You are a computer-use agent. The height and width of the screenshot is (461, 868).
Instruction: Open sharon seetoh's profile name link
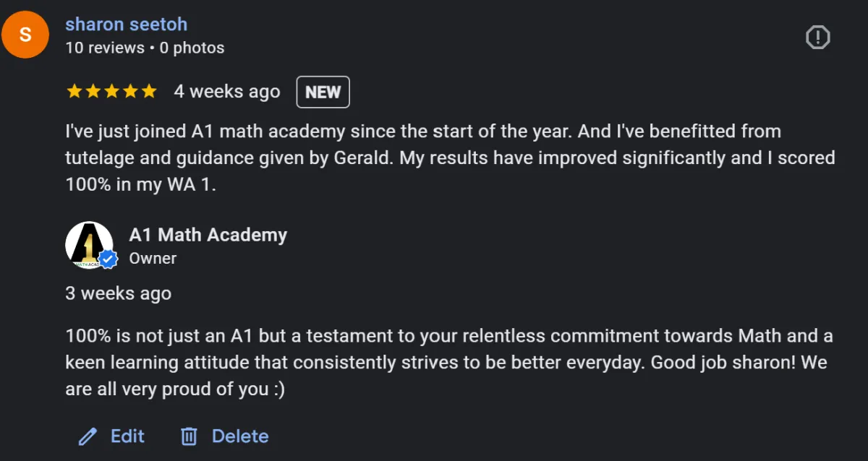[x=126, y=24]
